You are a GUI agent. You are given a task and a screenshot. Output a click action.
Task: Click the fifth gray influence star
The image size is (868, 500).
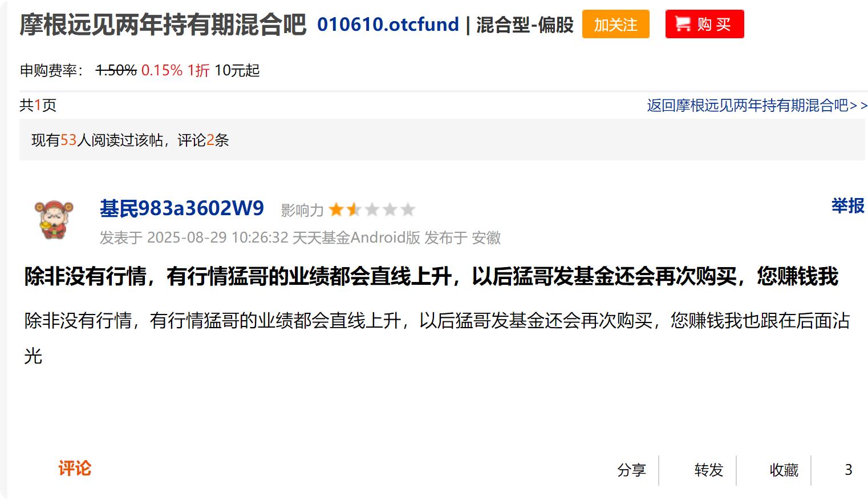(408, 209)
